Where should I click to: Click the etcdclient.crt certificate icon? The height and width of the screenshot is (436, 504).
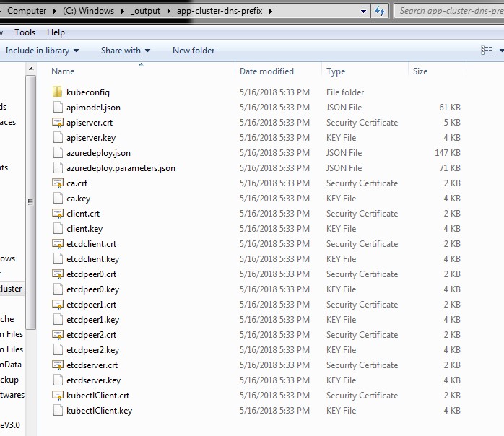(58, 244)
